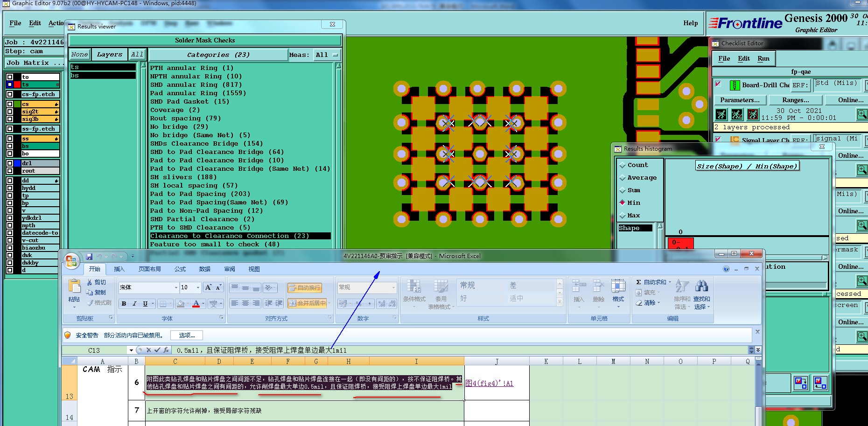
Task: Open the Run menu in Checklist Editor
Action: (x=763, y=58)
